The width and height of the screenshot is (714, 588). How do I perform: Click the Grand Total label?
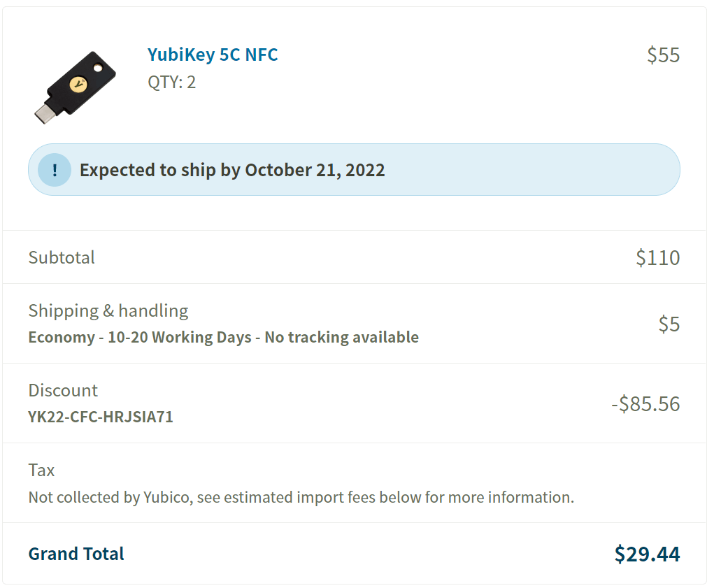point(76,554)
